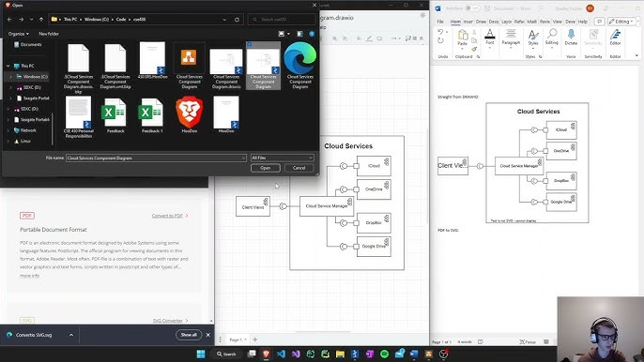Click Format Painter in Word

pyautogui.click(x=474, y=49)
